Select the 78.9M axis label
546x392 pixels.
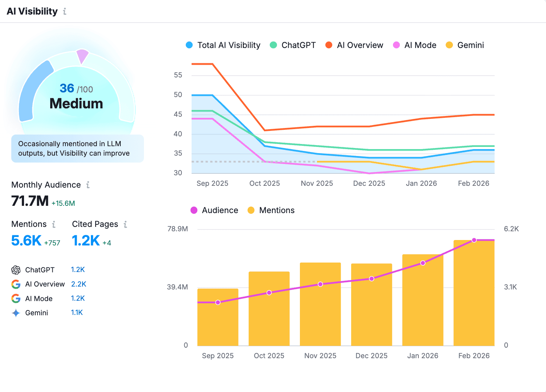pyautogui.click(x=177, y=229)
